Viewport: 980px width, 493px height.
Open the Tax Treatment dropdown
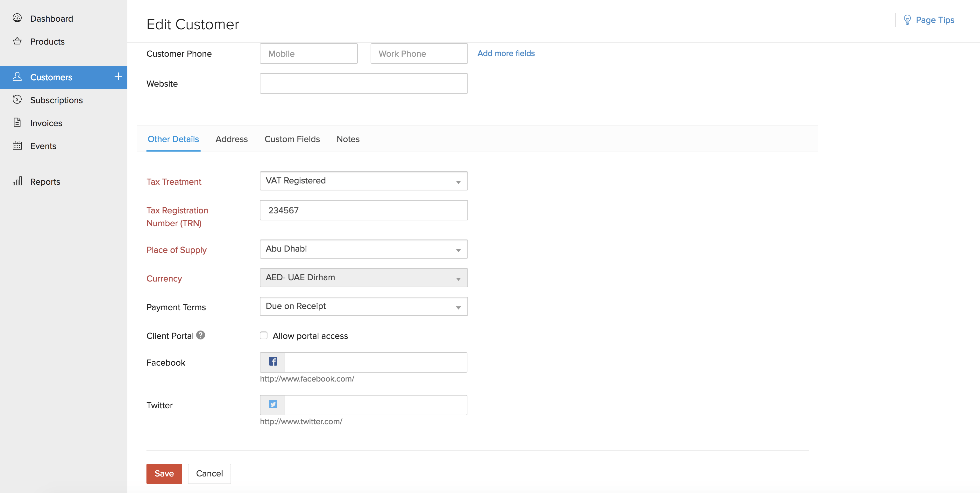click(458, 182)
